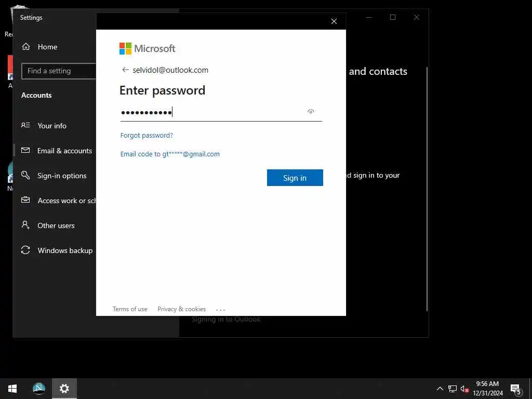The height and width of the screenshot is (399, 532).
Task: Click the Your info person icon
Action: pyautogui.click(x=25, y=125)
